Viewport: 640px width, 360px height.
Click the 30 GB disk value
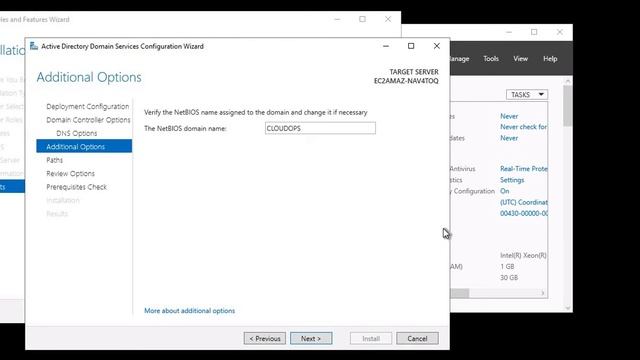[509, 278]
